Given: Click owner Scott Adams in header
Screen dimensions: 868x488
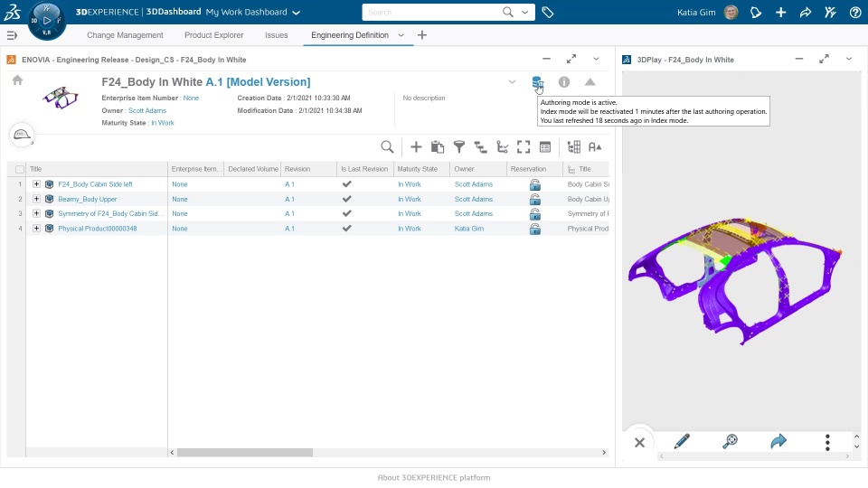Looking at the screenshot, I should (x=147, y=110).
